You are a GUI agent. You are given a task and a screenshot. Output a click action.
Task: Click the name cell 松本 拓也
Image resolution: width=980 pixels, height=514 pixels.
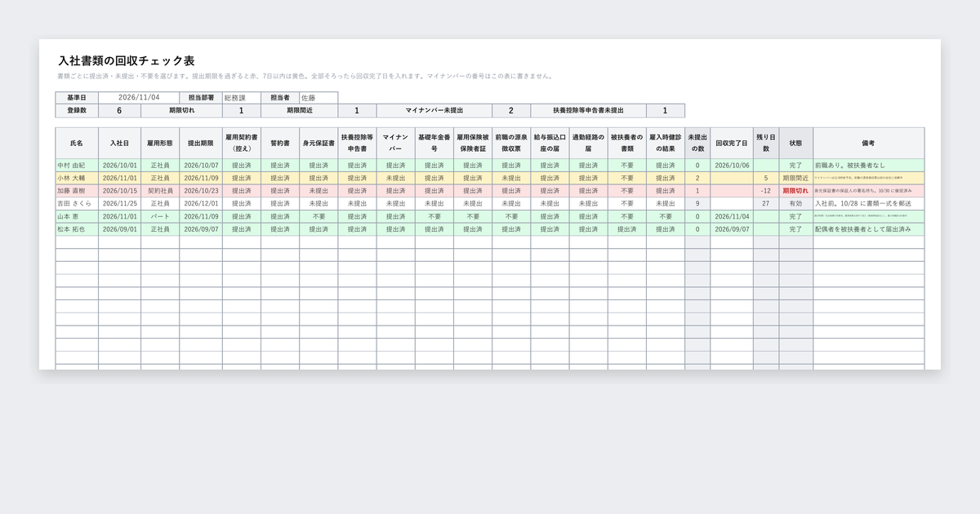[77, 229]
